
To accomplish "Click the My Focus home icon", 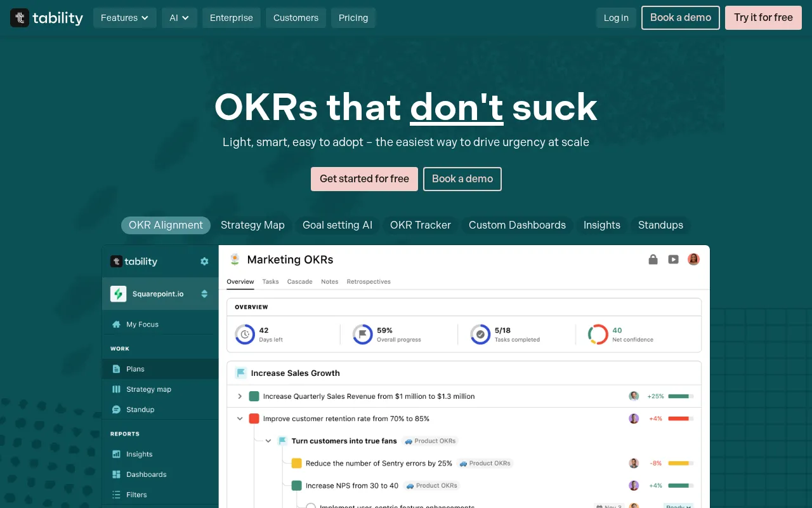I will click(116, 324).
